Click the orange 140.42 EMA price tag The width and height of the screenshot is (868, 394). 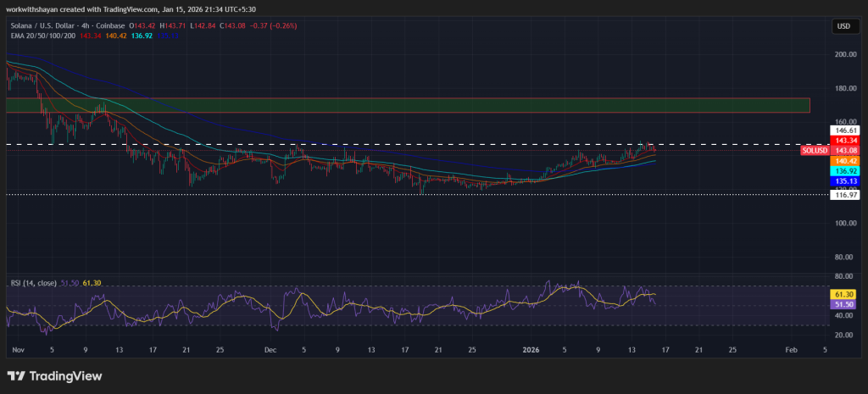click(845, 160)
